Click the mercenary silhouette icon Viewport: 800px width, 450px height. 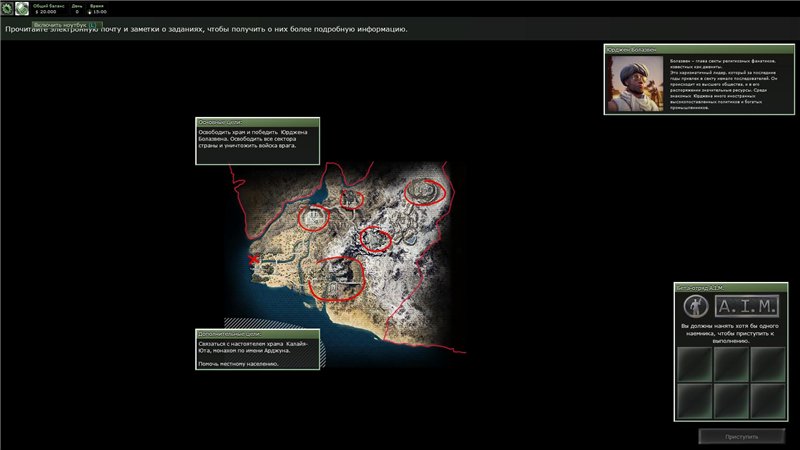[x=695, y=306]
